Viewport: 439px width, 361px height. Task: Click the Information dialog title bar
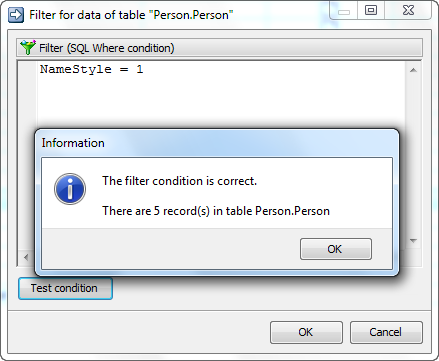[217, 143]
